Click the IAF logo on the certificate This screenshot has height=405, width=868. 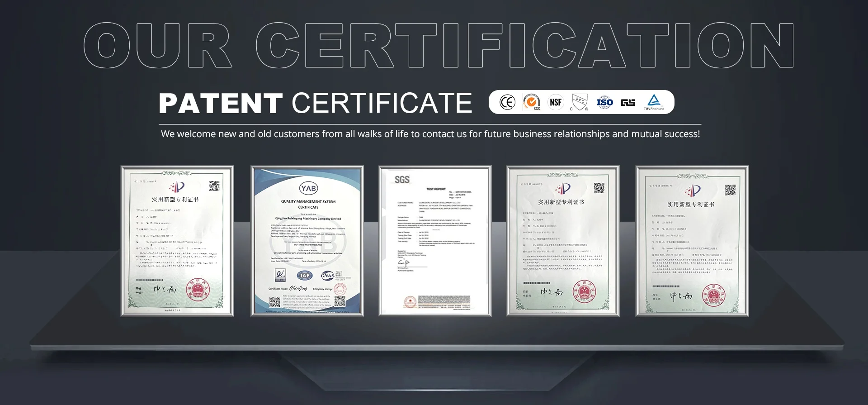coord(305,275)
